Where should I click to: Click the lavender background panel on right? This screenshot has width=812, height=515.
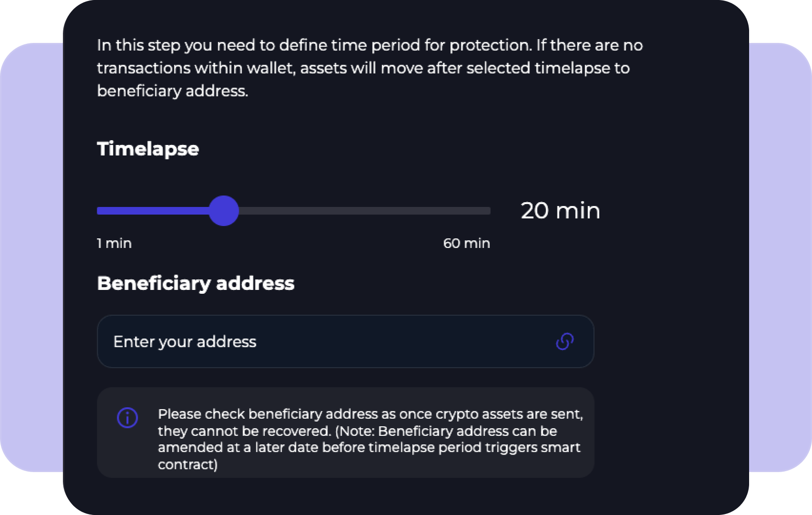tap(781, 257)
